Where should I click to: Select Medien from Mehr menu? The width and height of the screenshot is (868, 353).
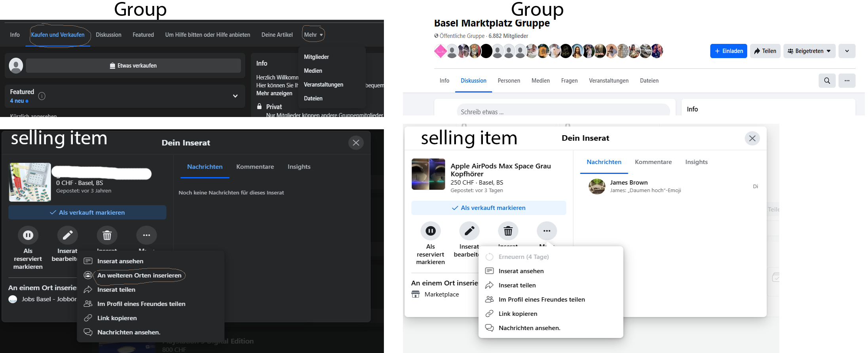click(313, 71)
